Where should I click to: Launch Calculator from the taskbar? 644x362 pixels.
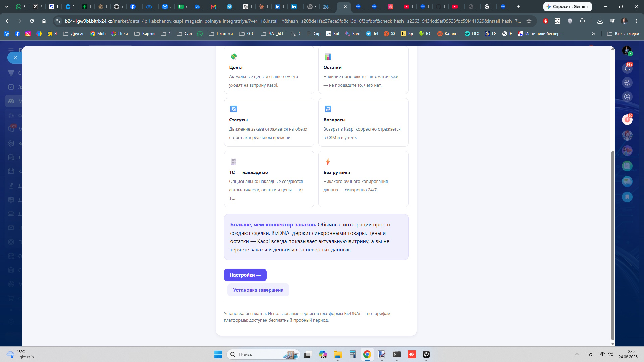(352, 354)
